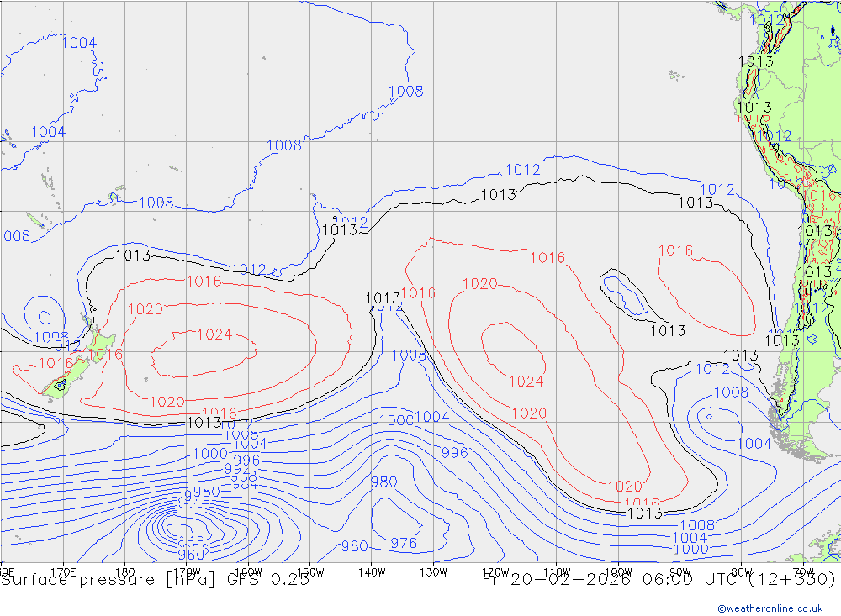Screen dimensions: 841x616
Task: Click the 130W longitude label
Action: [x=433, y=572]
